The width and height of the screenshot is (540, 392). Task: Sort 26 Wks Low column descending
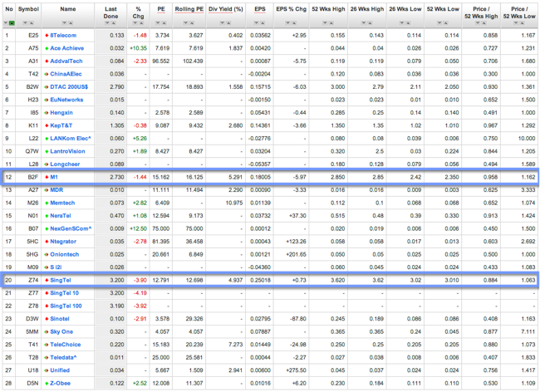tap(401, 23)
